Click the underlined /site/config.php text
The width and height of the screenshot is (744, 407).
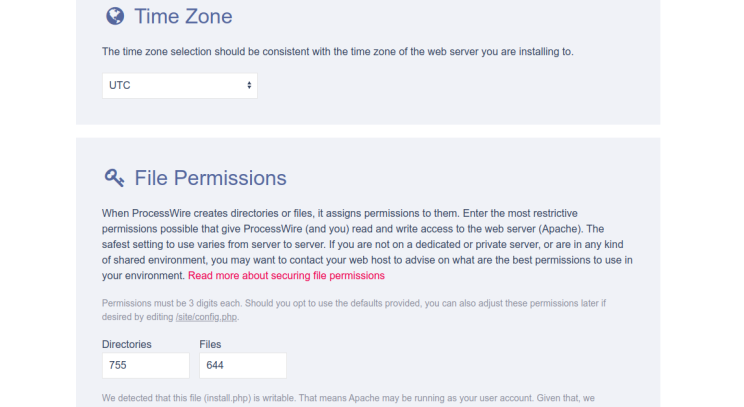click(x=207, y=317)
